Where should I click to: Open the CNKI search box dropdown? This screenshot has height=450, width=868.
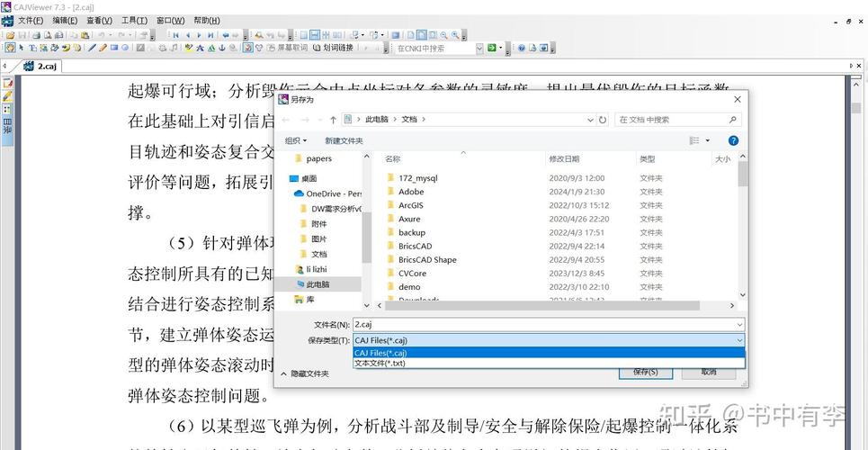pyautogui.click(x=479, y=49)
